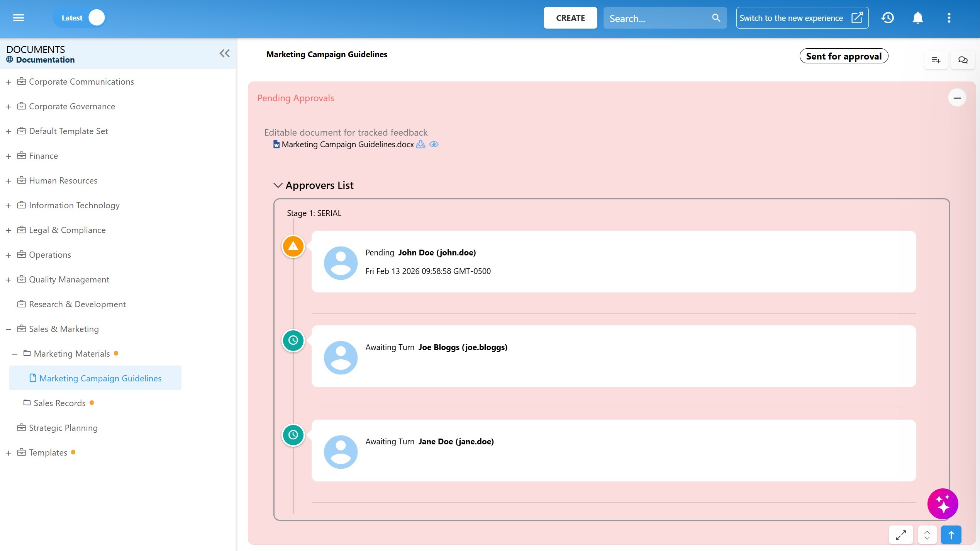Open the Strategic Planning workspace
Image resolution: width=980 pixels, height=551 pixels.
(63, 428)
